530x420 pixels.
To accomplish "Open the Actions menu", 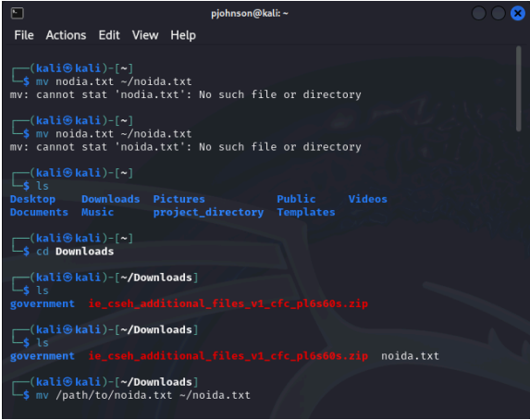I will click(x=66, y=35).
